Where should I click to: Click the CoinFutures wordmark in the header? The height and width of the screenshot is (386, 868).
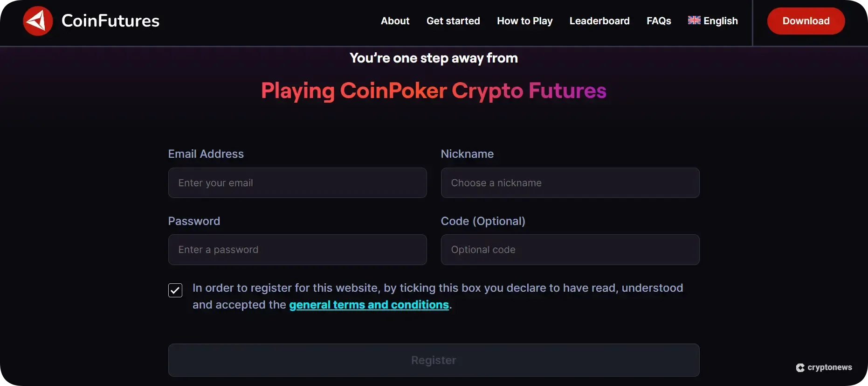[110, 21]
